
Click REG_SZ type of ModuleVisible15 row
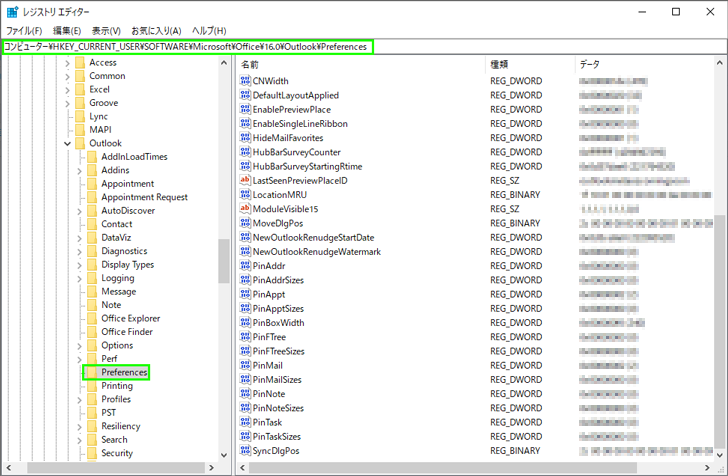click(x=505, y=209)
